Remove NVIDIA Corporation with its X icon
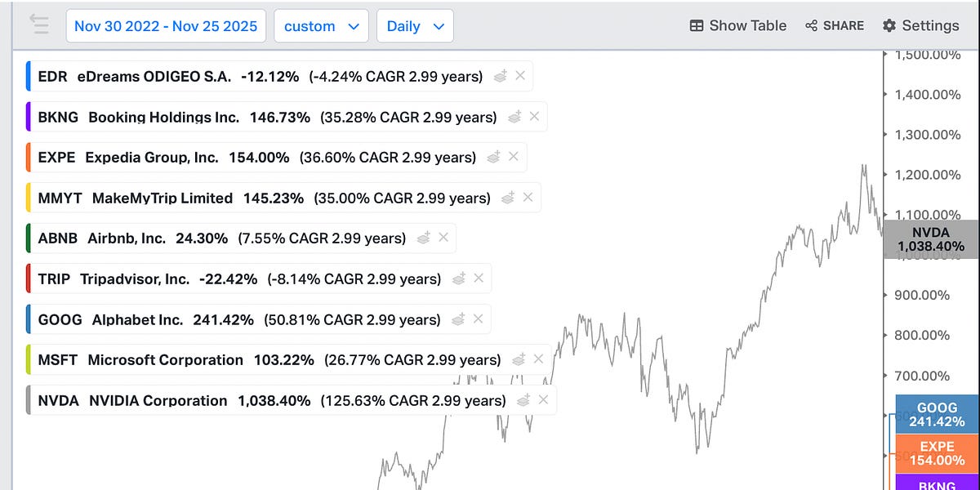Image resolution: width=980 pixels, height=490 pixels. pos(543,400)
